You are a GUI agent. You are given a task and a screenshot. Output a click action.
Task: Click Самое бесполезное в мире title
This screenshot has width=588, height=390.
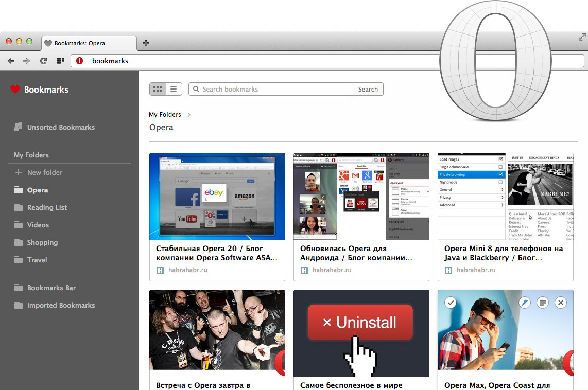[x=351, y=385]
